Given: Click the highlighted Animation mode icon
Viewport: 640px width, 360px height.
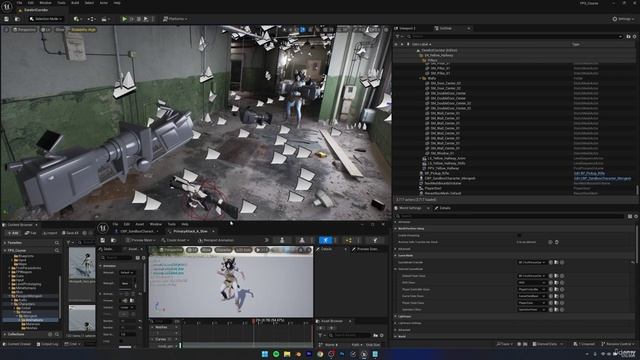Looking at the screenshot, I should [x=325, y=240].
